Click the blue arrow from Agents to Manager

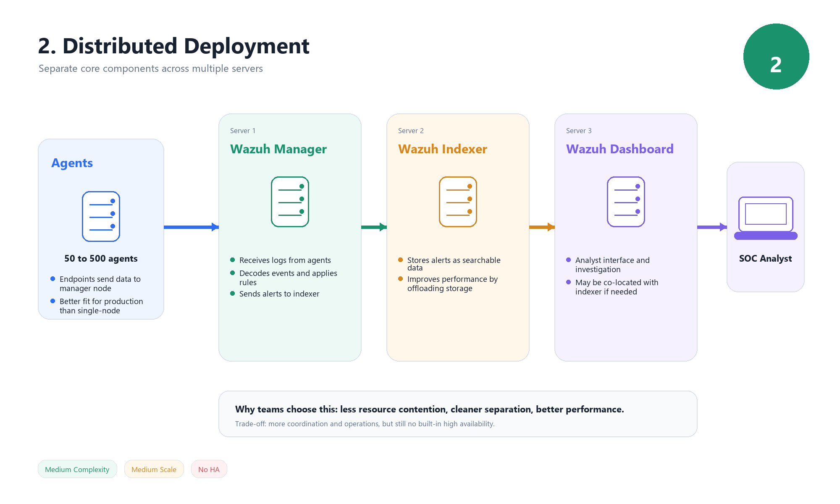(x=191, y=227)
